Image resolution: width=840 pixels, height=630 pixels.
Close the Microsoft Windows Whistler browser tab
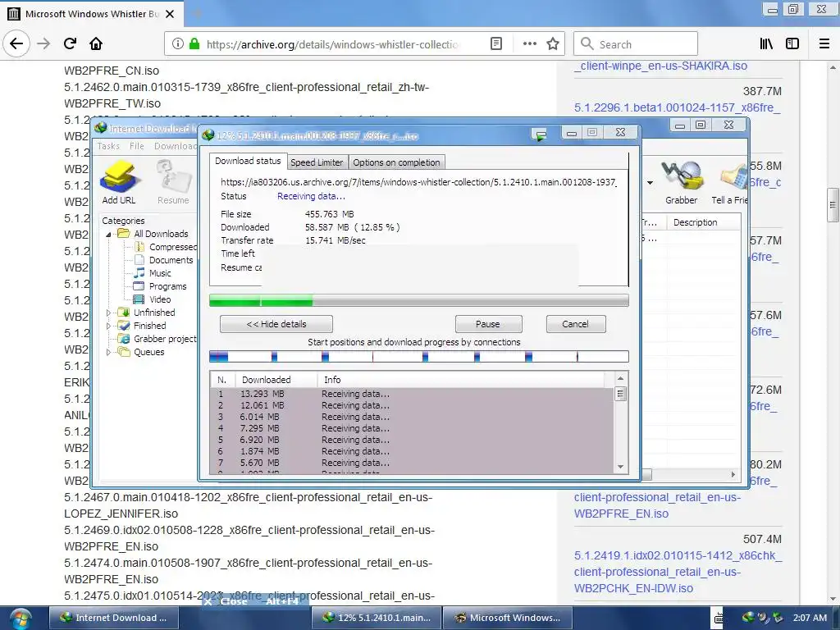tap(170, 14)
